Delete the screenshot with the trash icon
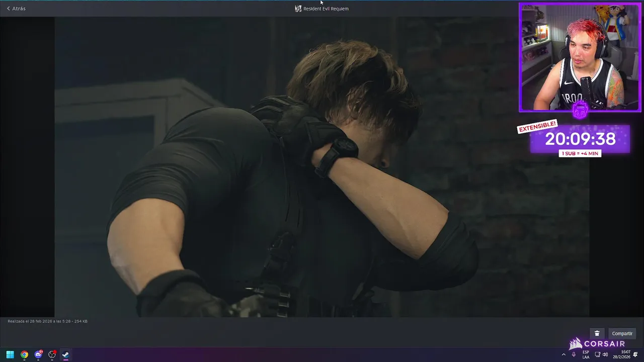Viewport: 644px width, 362px height. (x=597, y=333)
